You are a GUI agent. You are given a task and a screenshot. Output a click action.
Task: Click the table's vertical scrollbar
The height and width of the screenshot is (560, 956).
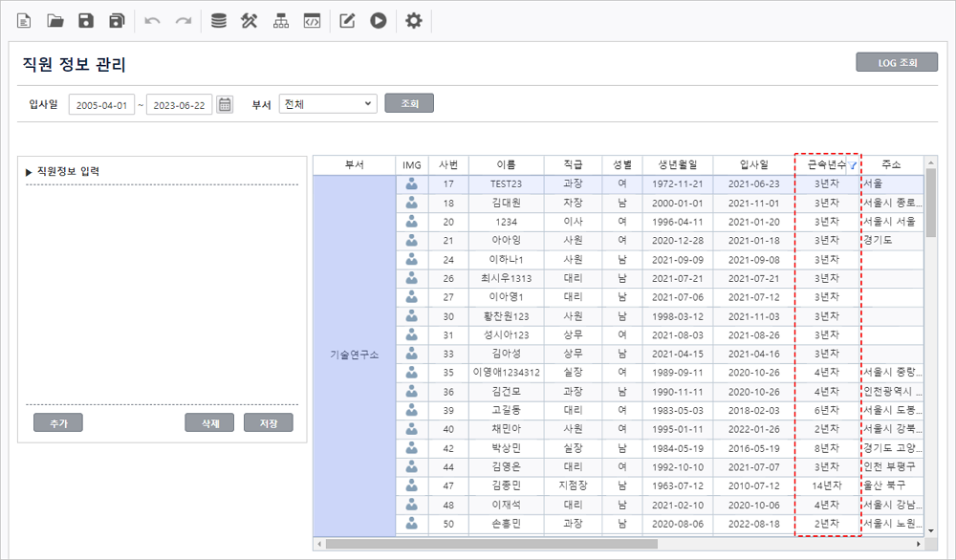pyautogui.click(x=931, y=201)
